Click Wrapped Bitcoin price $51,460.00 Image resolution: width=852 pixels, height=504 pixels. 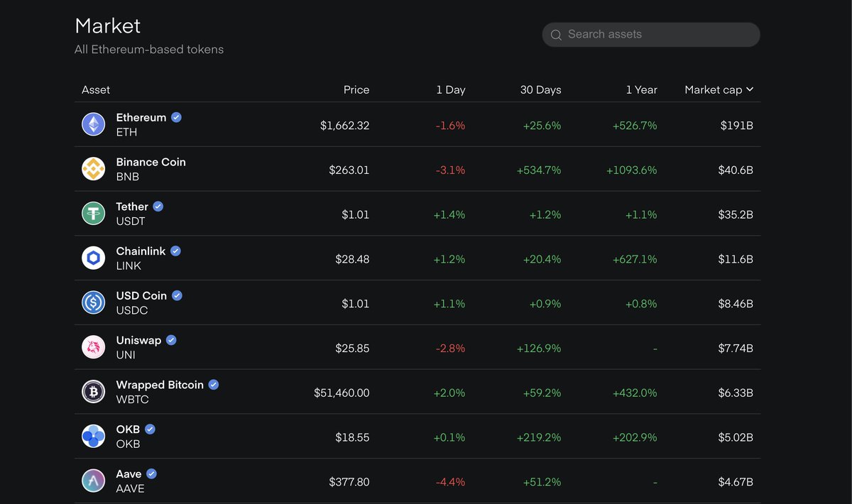[x=342, y=393]
